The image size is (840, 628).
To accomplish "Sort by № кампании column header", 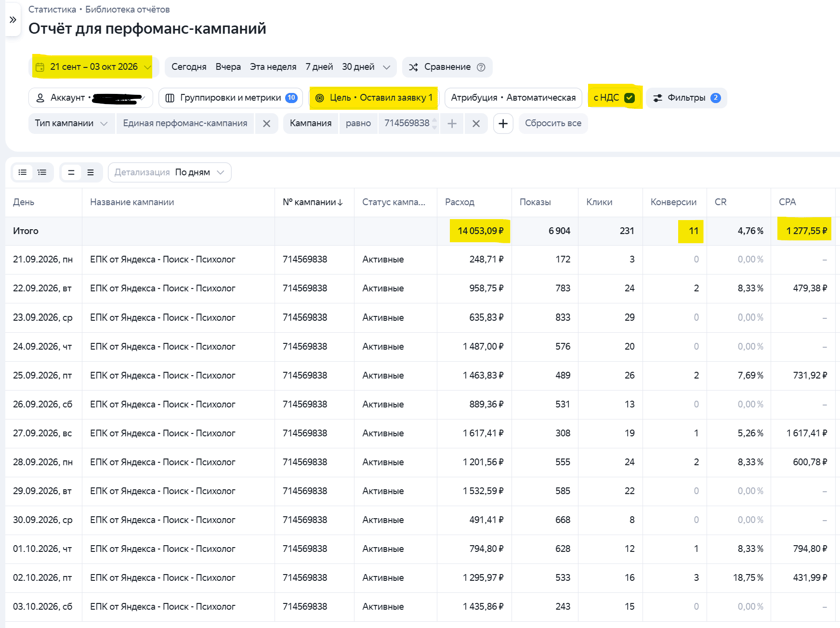I will click(x=313, y=202).
